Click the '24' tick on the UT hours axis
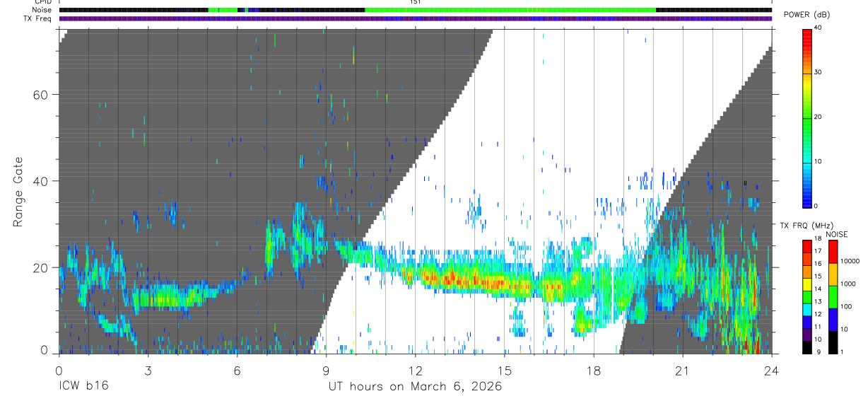Screen dimensions: 868x401 click(x=771, y=370)
